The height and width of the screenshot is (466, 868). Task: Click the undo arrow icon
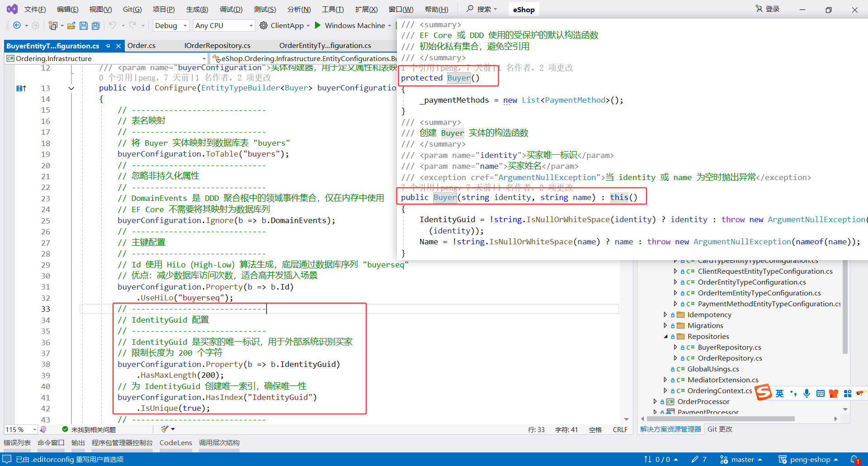[112, 25]
